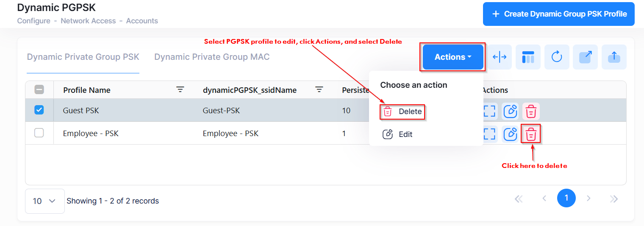Open the Profile Name column filter
This screenshot has width=644, height=226.
(x=180, y=89)
